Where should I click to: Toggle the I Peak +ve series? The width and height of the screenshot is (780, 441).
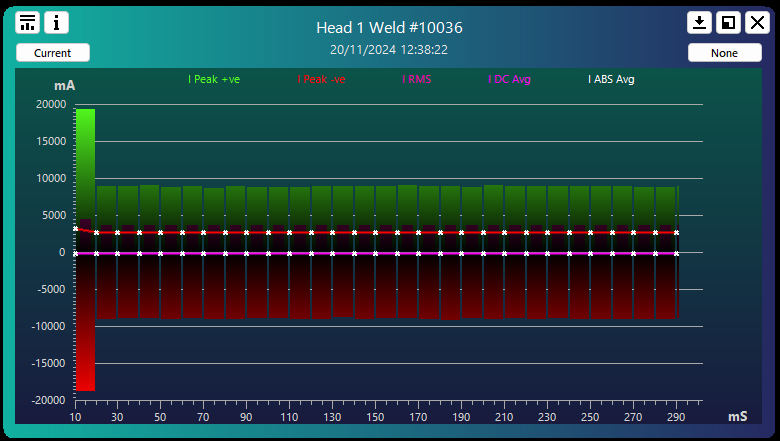[214, 79]
